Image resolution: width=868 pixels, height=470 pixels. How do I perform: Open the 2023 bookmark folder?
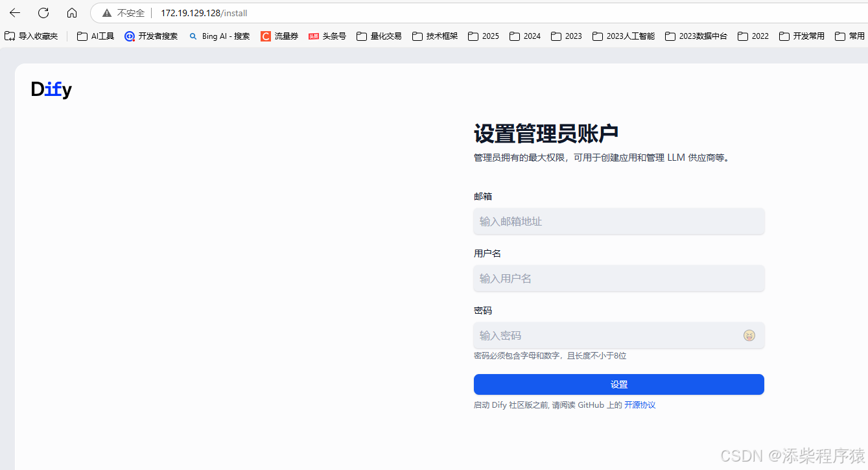567,36
